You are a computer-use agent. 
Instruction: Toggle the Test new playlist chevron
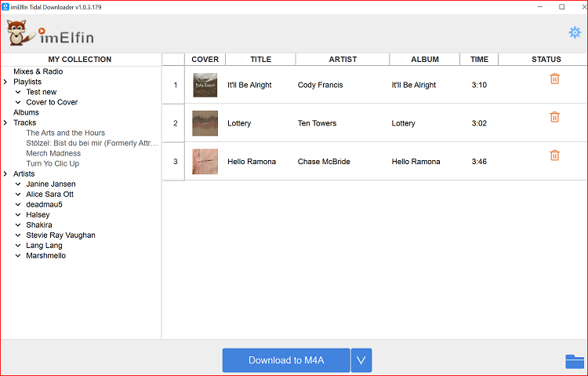pos(17,92)
